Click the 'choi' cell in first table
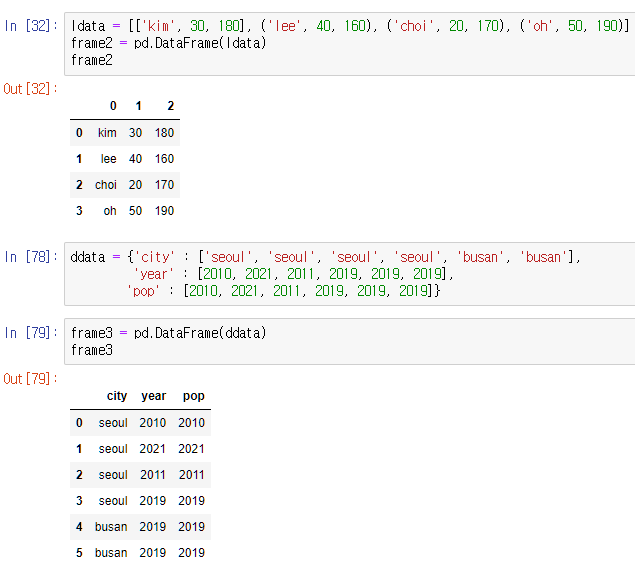The image size is (635, 568). tap(106, 185)
